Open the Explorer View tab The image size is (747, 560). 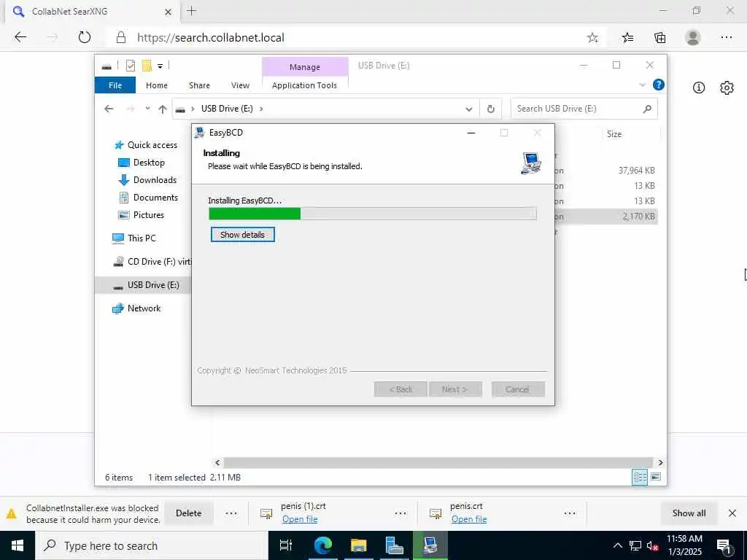240,85
